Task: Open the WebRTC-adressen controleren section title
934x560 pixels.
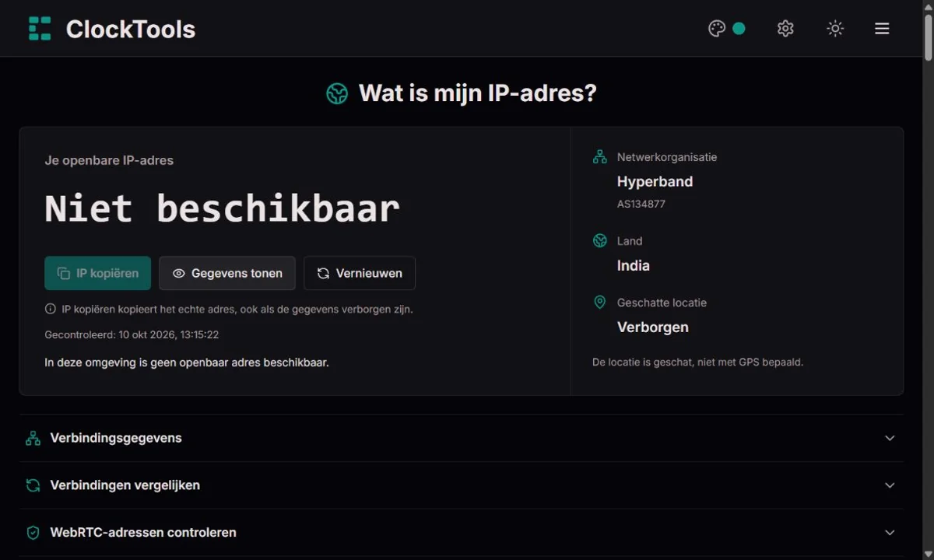Action: [x=143, y=533]
